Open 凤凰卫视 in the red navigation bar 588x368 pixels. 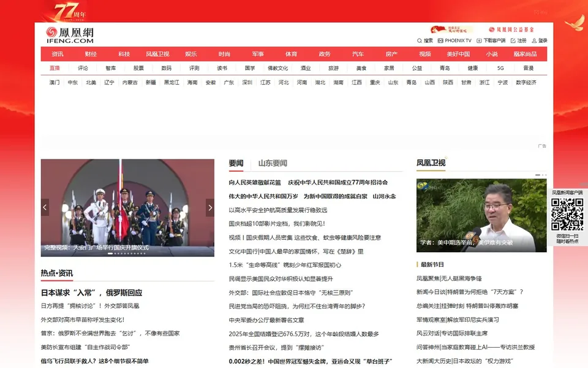point(157,54)
